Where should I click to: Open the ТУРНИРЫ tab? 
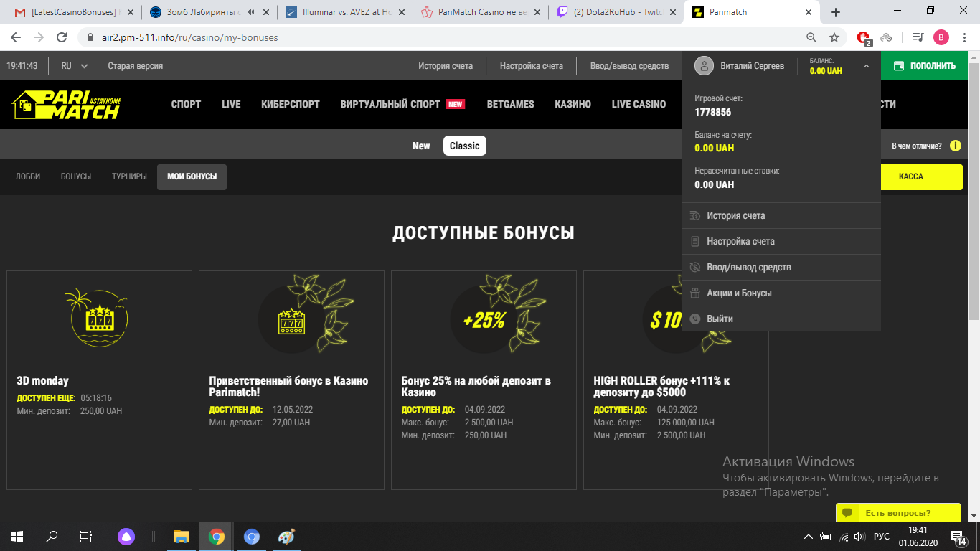129,176
